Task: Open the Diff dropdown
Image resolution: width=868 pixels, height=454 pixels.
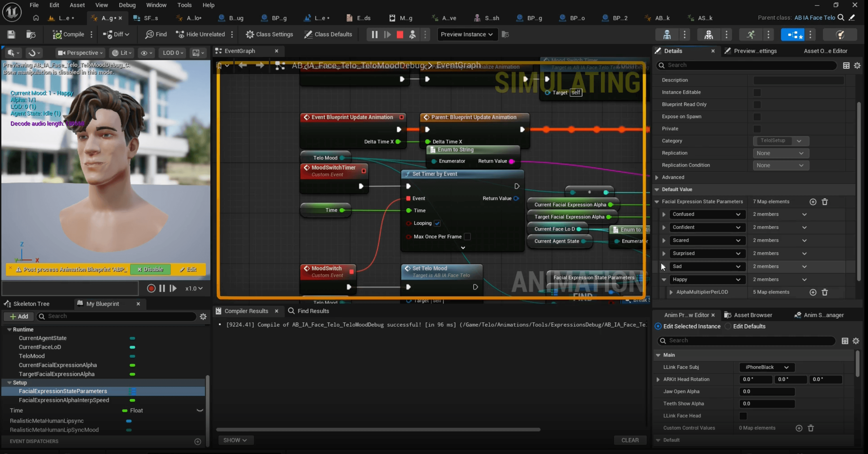Action: click(116, 34)
